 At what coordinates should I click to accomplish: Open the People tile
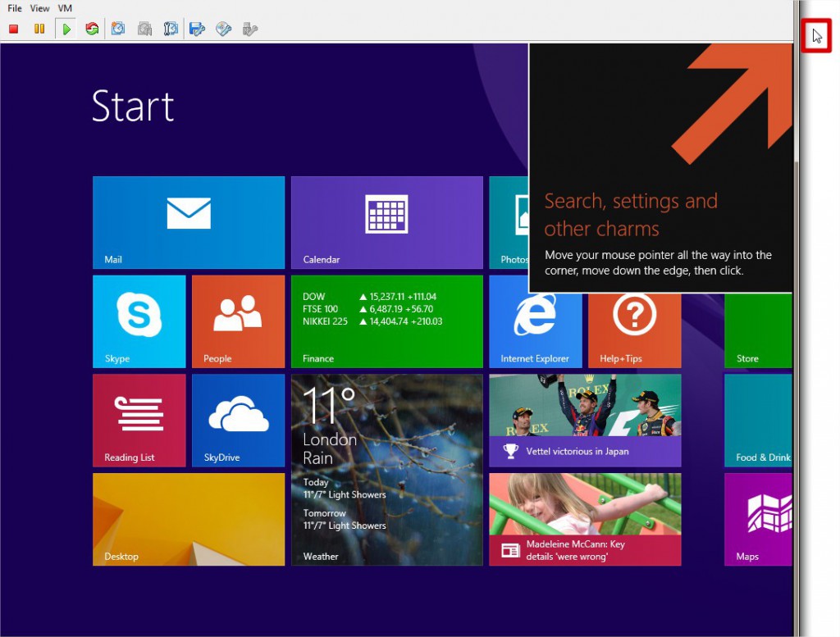[239, 321]
